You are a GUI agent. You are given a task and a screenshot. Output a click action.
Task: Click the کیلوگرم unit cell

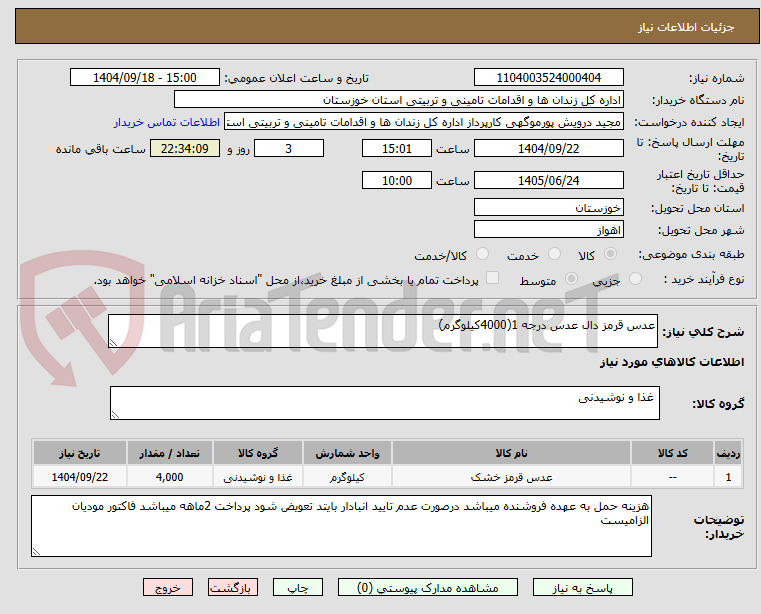tap(347, 477)
